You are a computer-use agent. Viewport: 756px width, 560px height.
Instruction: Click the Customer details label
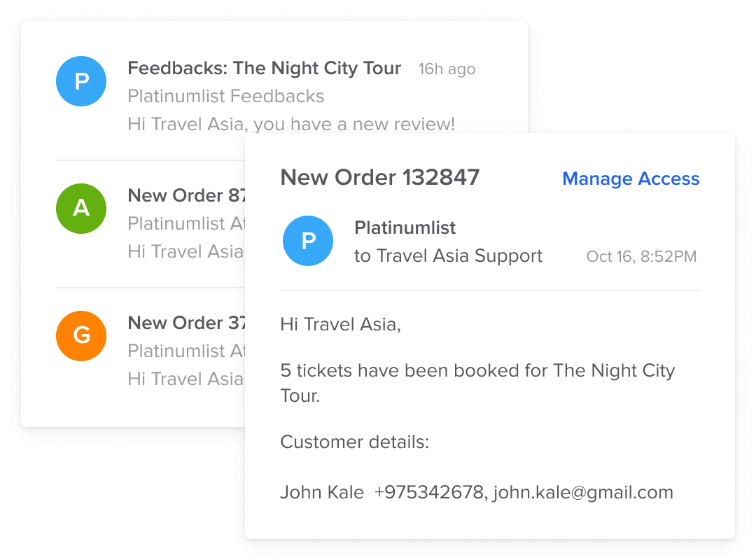(x=354, y=442)
